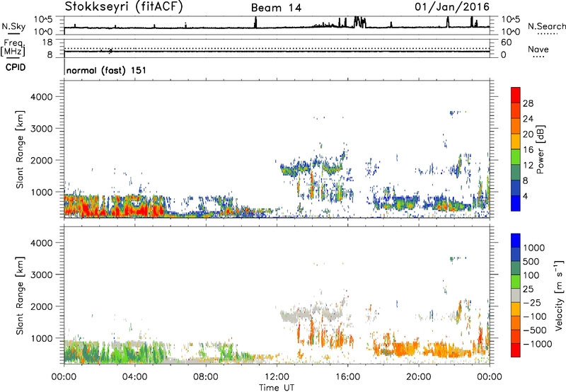566x392 pixels.
Task: Click the "2000" tick of the velocity panel
Action: pyautogui.click(x=41, y=306)
